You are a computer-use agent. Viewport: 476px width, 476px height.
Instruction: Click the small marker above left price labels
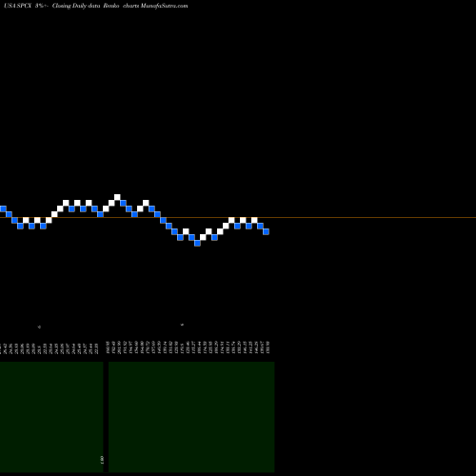coord(39,327)
